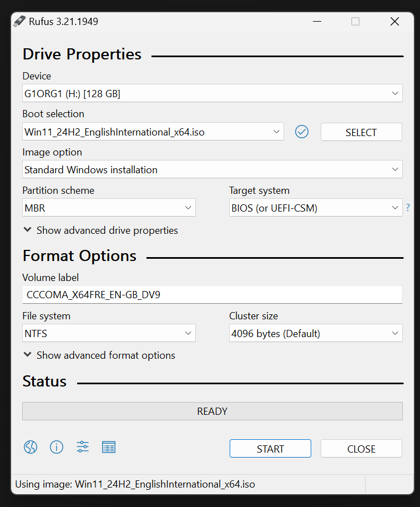This screenshot has height=507, width=420.
Task: Click the Volume label text field
Action: coord(212,295)
